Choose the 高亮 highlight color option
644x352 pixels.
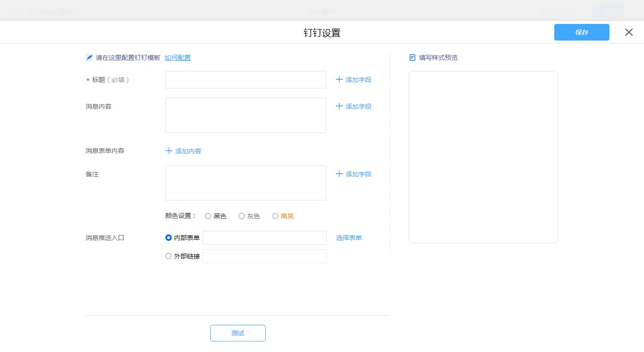[275, 216]
